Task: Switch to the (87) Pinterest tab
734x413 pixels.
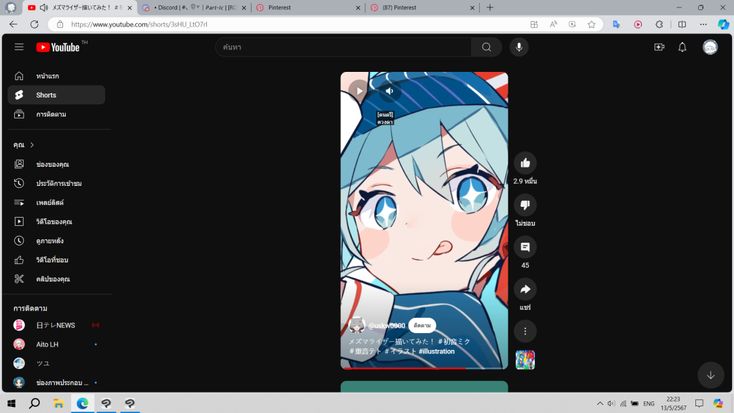Action: 421,7
